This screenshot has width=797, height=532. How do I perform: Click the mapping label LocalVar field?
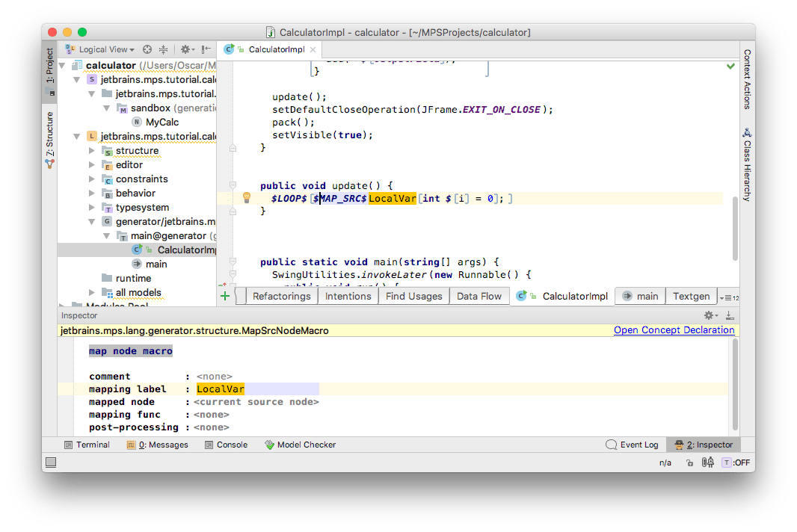[221, 389]
